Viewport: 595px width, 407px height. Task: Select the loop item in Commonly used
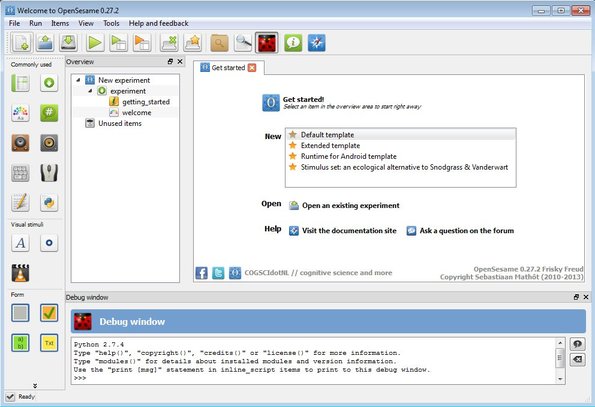point(20,83)
